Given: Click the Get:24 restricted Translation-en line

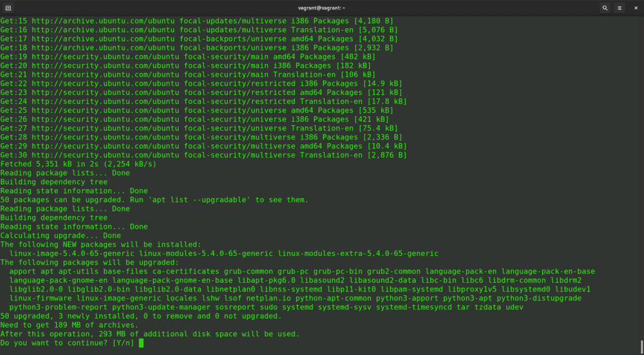Looking at the screenshot, I should 204,102.
